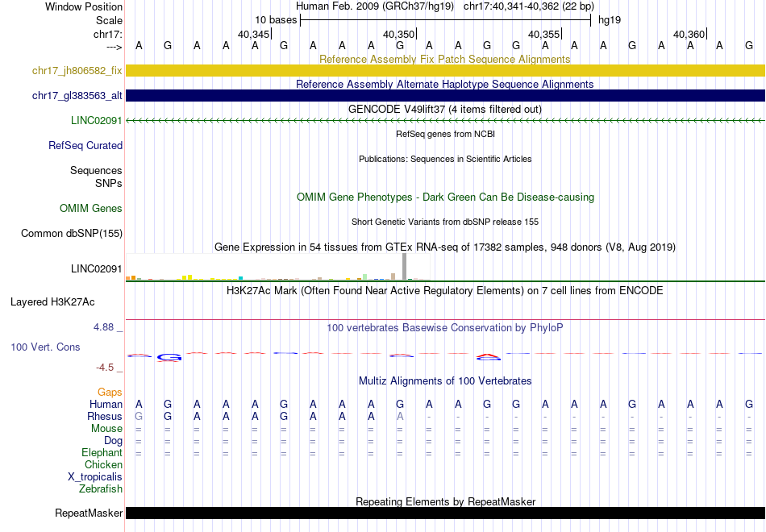This screenshot has width=766, height=532.
Task: Click the red A peak in PhyloP track
Action: coord(488,355)
